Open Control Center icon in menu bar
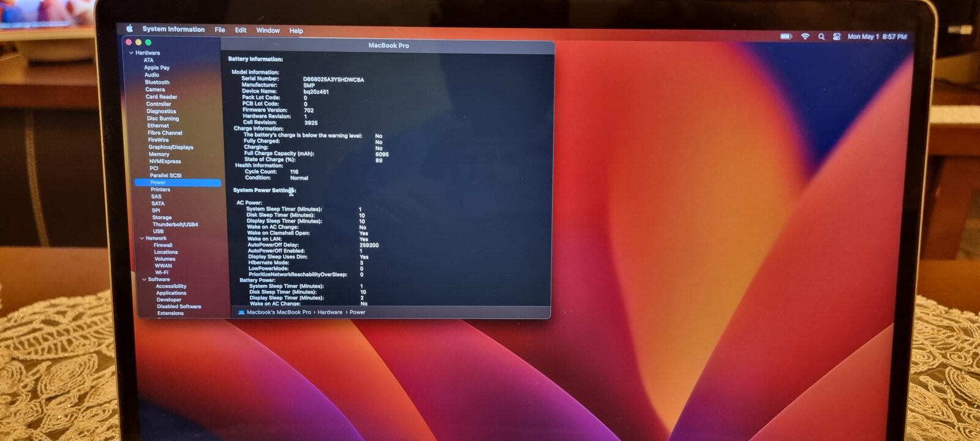The image size is (980, 441). (836, 37)
